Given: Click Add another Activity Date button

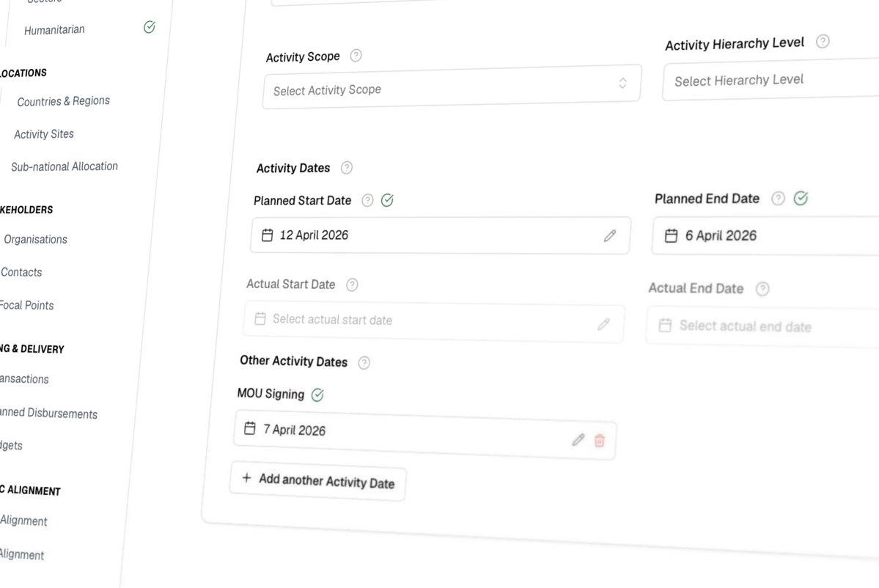Looking at the screenshot, I should pyautogui.click(x=318, y=481).
